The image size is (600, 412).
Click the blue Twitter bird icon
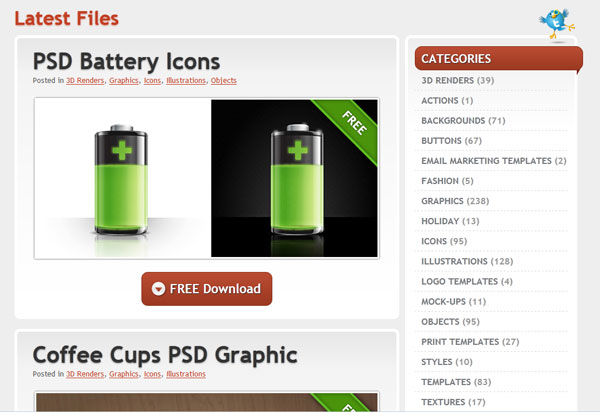coord(557,24)
